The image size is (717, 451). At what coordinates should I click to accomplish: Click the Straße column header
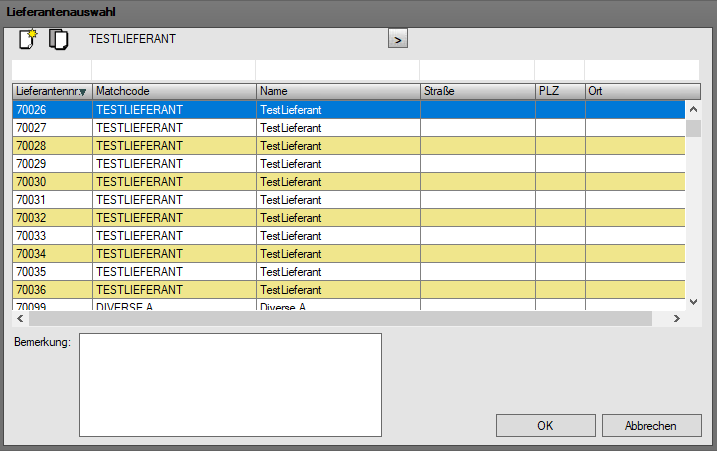pos(477,91)
